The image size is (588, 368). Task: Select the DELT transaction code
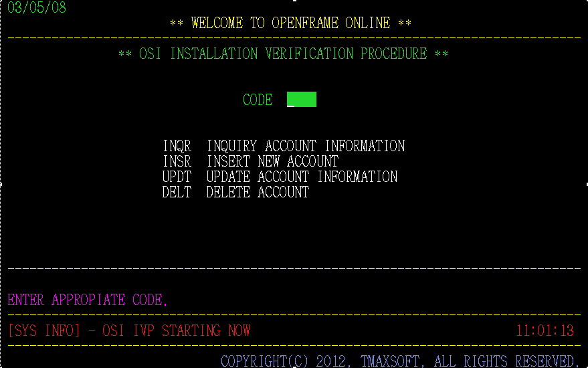tap(177, 192)
